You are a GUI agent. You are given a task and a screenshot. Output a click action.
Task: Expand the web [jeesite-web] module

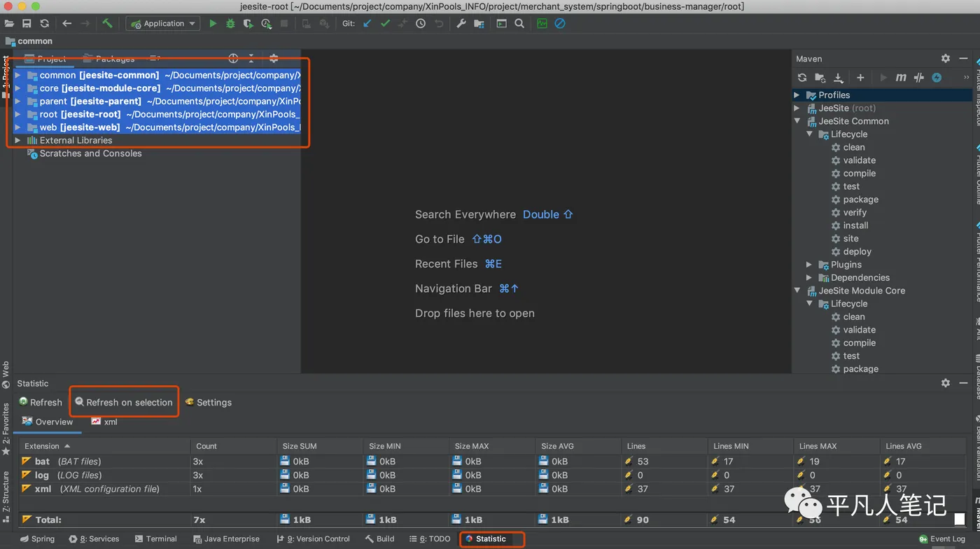(x=17, y=127)
